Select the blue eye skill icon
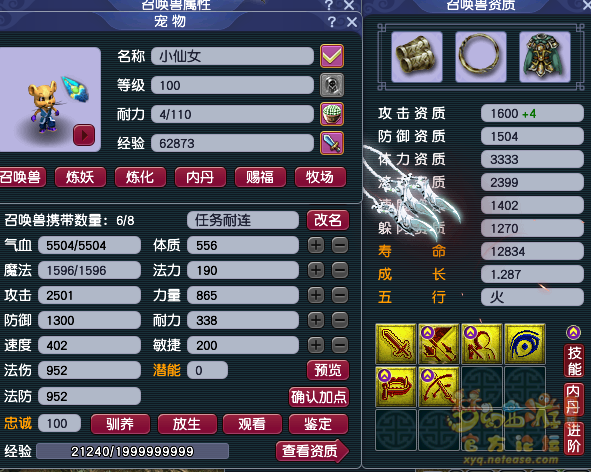This screenshot has width=591, height=472. point(525,343)
